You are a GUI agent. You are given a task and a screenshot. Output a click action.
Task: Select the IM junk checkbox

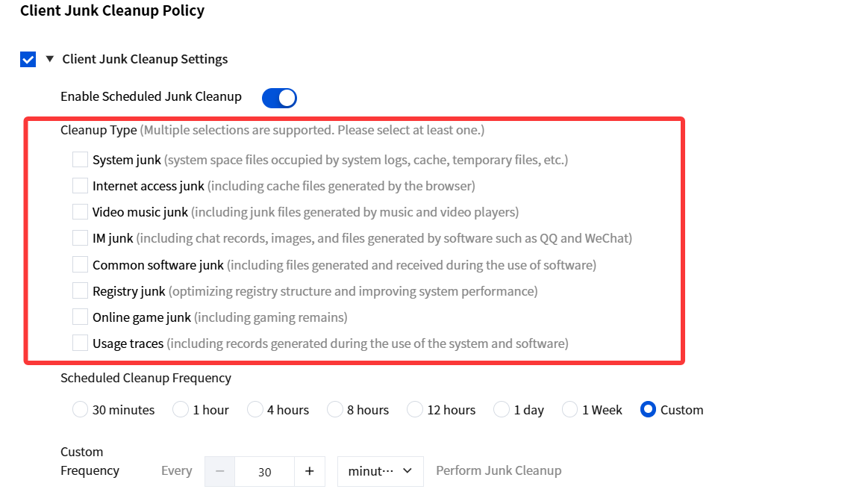coord(81,238)
